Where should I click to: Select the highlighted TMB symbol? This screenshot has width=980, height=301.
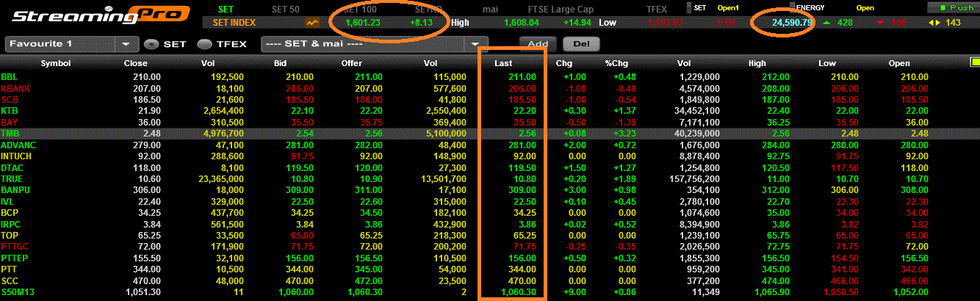(10, 134)
